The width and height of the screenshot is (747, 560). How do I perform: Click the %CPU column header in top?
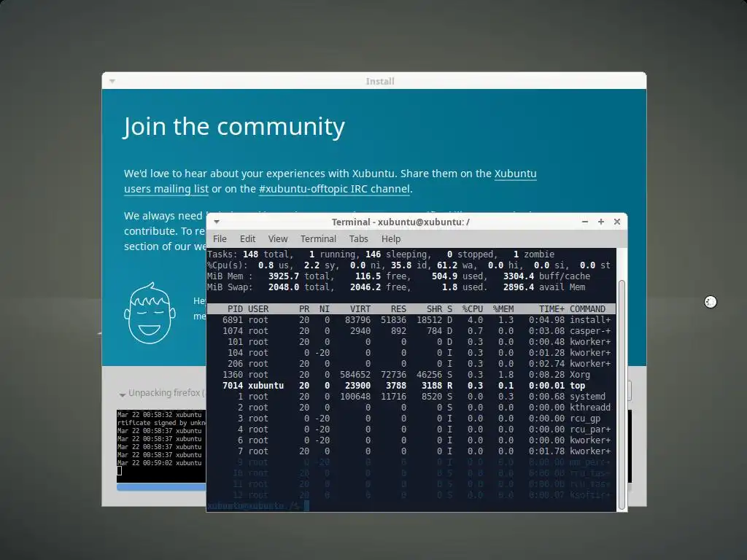pos(473,309)
